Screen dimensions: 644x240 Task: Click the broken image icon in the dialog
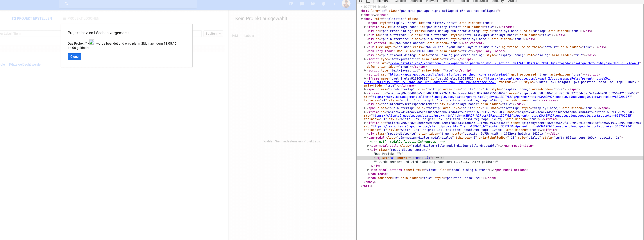(x=92, y=42)
